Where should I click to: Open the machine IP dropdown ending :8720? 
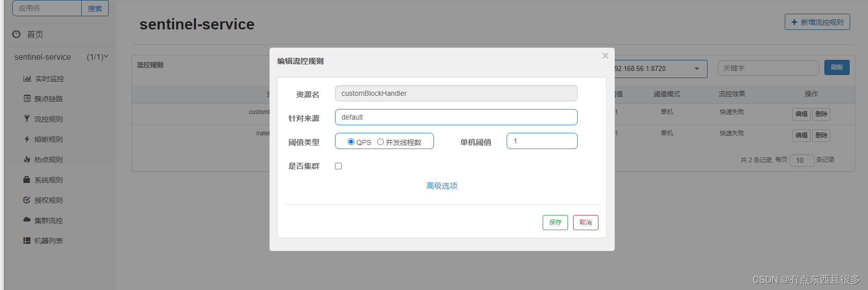(x=660, y=68)
